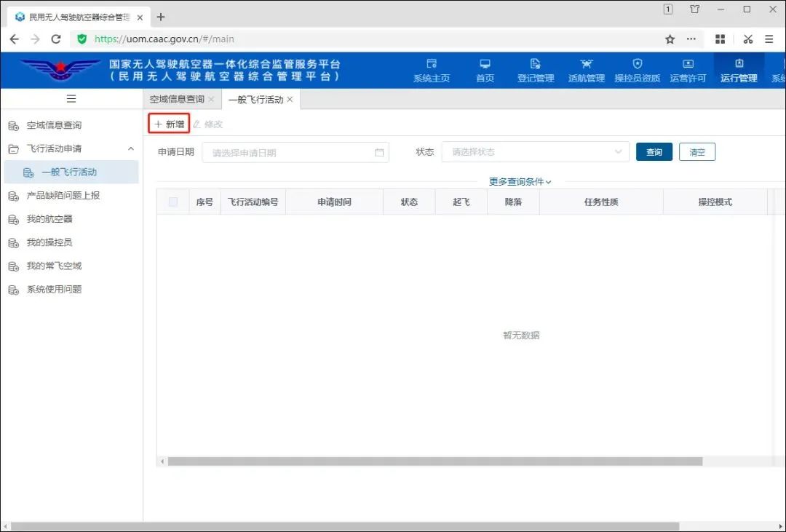Click the 清空 clear button

[x=697, y=152]
